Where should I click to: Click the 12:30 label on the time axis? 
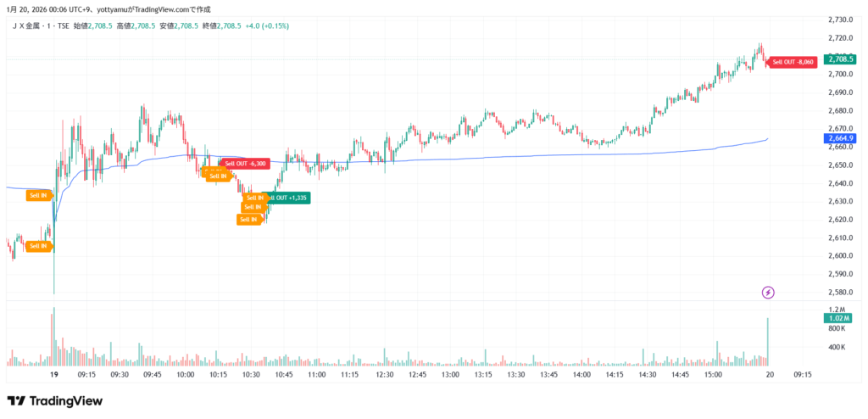coord(384,374)
